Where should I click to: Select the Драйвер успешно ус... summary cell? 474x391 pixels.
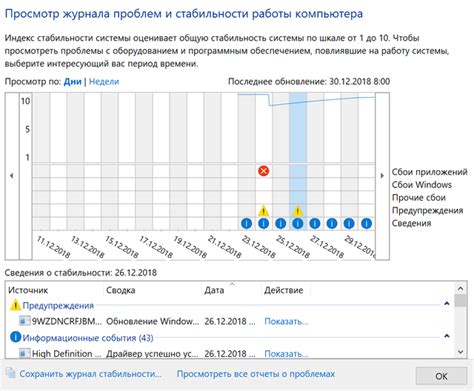pyautogui.click(x=152, y=354)
